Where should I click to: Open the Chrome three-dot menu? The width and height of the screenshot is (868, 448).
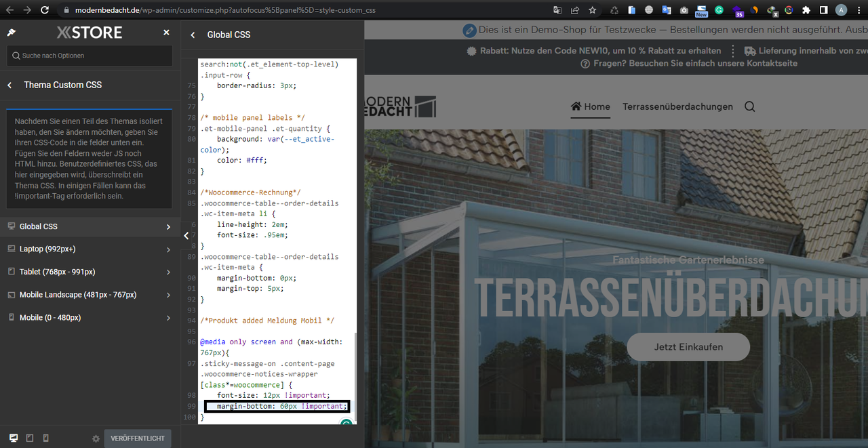click(x=859, y=10)
